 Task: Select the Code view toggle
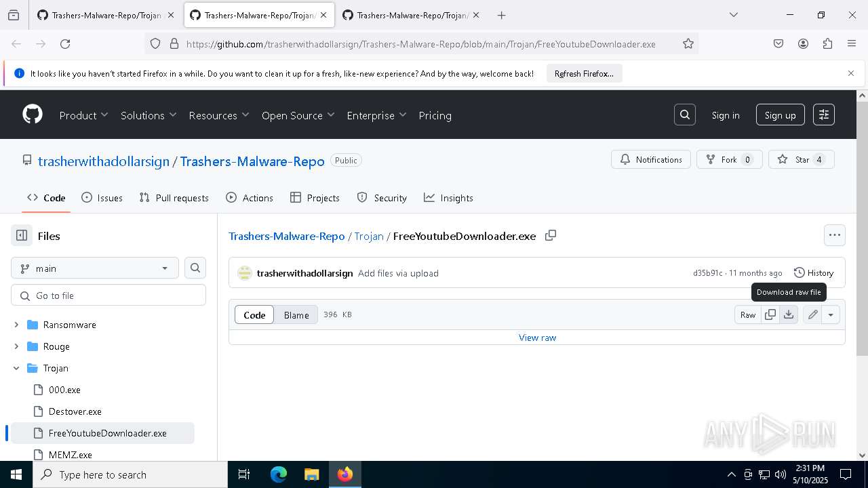(x=254, y=314)
